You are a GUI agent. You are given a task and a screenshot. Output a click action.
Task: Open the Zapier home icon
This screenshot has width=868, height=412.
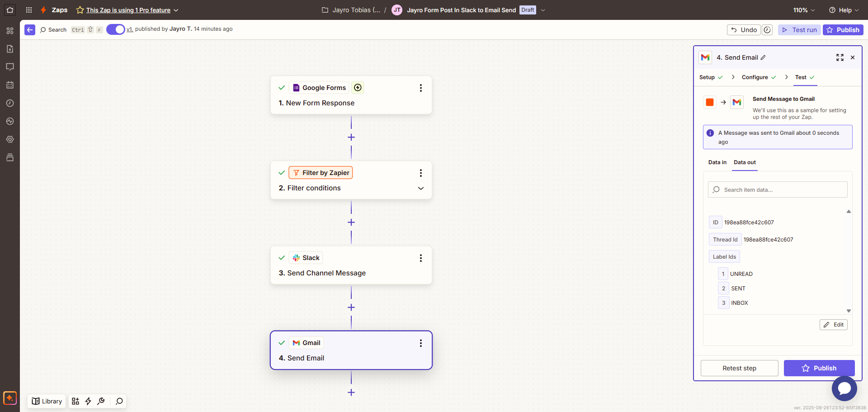(x=10, y=9)
